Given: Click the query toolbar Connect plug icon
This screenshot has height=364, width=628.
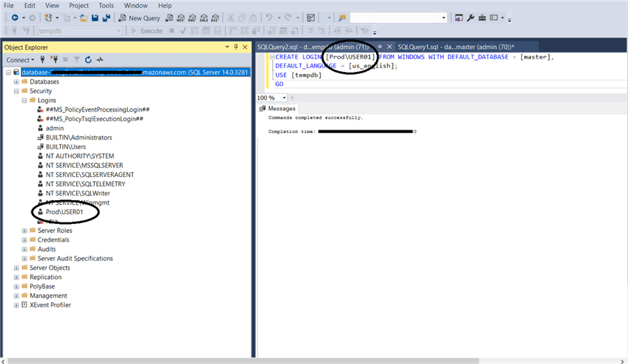Looking at the screenshot, I should (15, 31).
